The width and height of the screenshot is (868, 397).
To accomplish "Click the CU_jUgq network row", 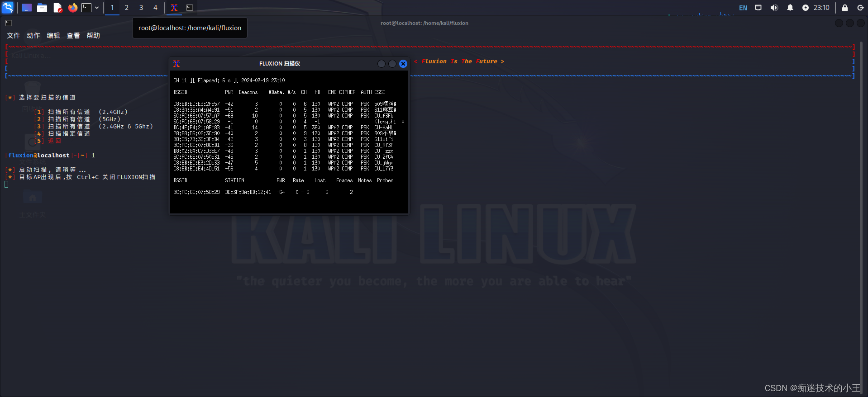I will pos(283,163).
